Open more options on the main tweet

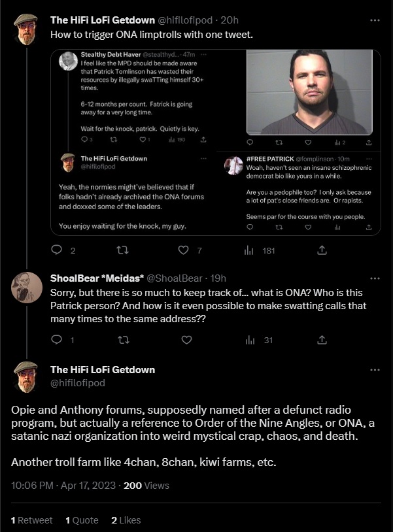(375, 370)
